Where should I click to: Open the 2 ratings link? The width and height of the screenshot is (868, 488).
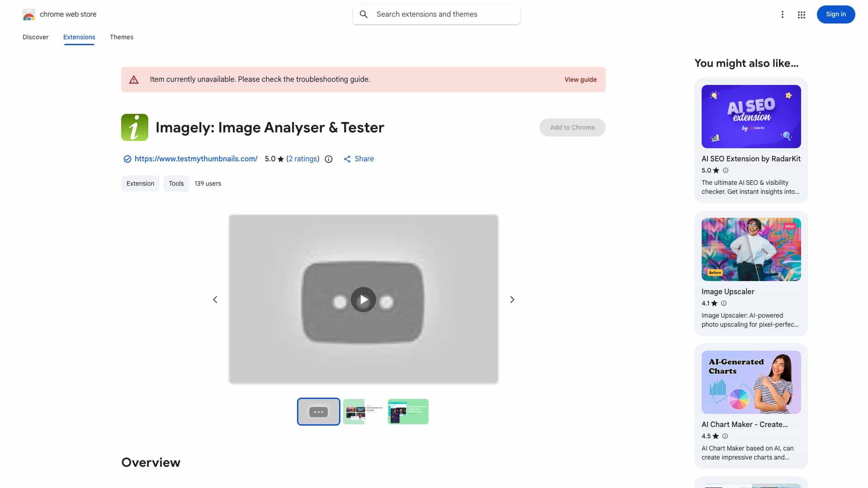point(303,159)
